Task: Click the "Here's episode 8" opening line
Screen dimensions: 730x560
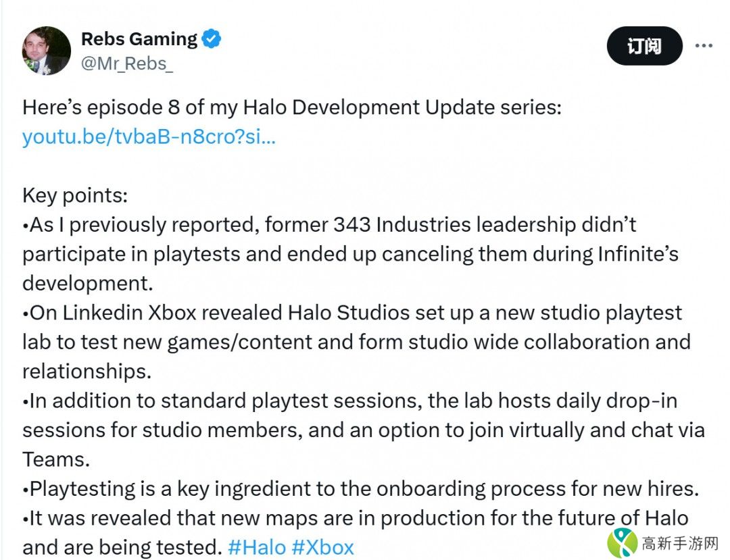Action: coord(291,107)
